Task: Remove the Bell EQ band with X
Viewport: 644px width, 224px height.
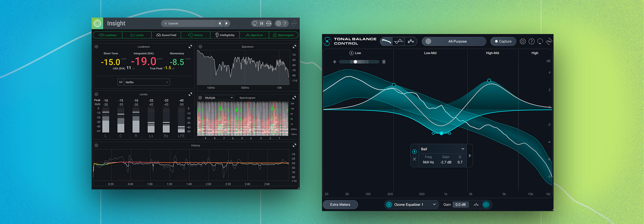Action: coord(415,159)
